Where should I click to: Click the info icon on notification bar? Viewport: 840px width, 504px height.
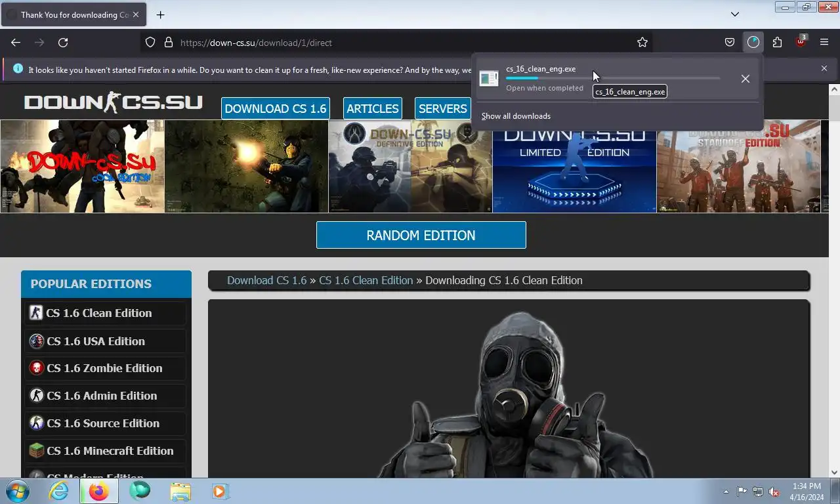tap(18, 69)
